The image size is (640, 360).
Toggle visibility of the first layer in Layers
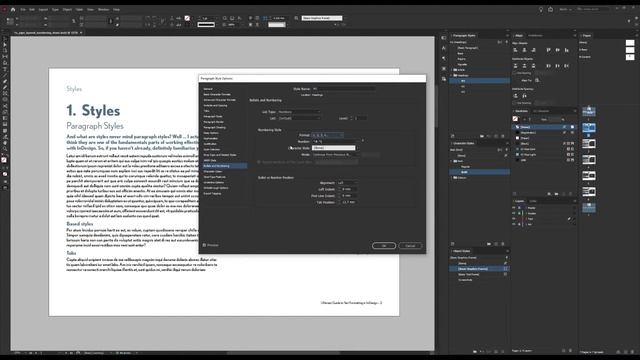(514, 208)
